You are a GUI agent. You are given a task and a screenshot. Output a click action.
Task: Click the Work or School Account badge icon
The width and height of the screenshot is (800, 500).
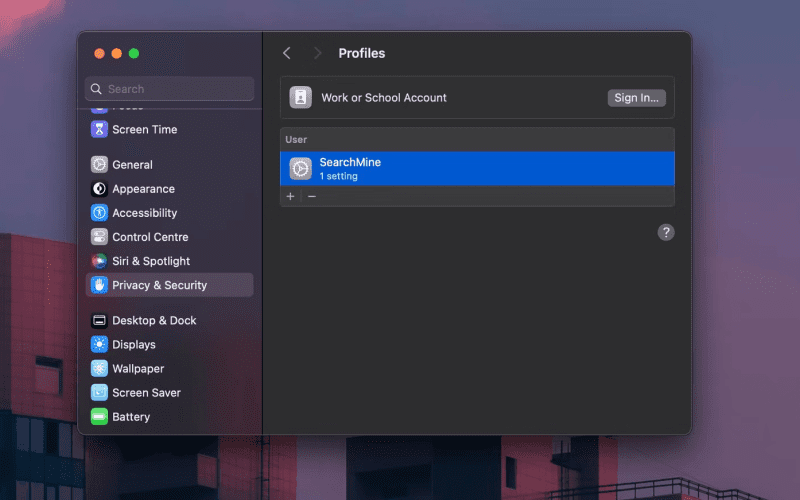click(301, 97)
